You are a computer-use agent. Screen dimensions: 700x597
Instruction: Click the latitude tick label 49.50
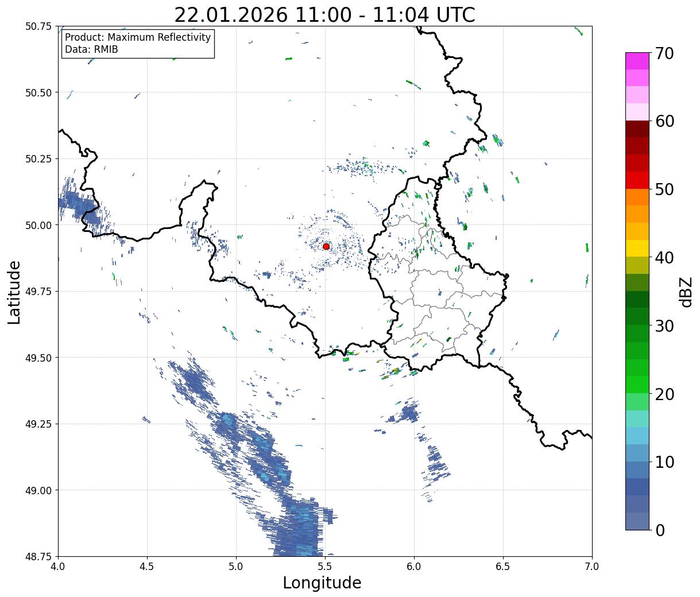38,358
